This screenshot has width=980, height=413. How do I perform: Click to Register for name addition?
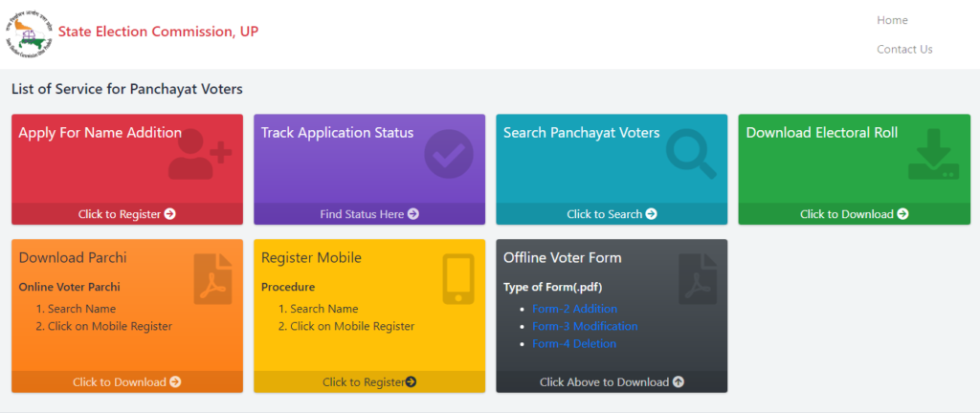tap(127, 214)
